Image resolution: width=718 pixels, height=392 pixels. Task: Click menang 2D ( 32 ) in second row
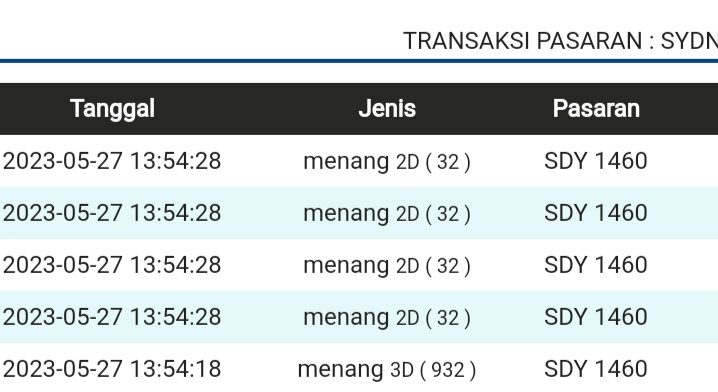[387, 213]
